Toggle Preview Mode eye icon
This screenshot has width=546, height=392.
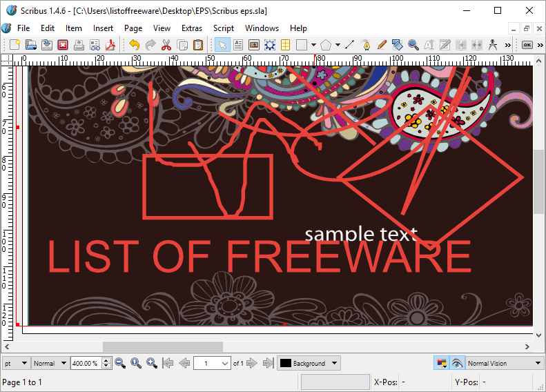(x=457, y=363)
